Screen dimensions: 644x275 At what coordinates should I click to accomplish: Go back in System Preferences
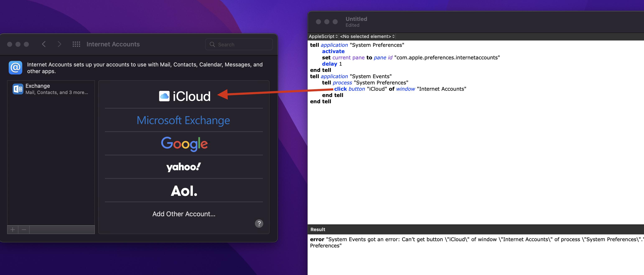(44, 44)
